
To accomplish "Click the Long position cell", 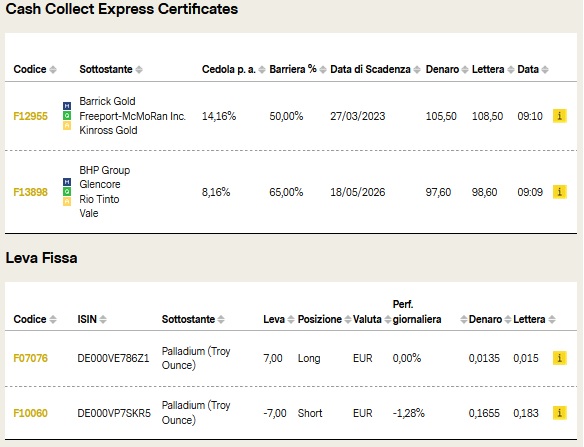I will click(x=309, y=358).
